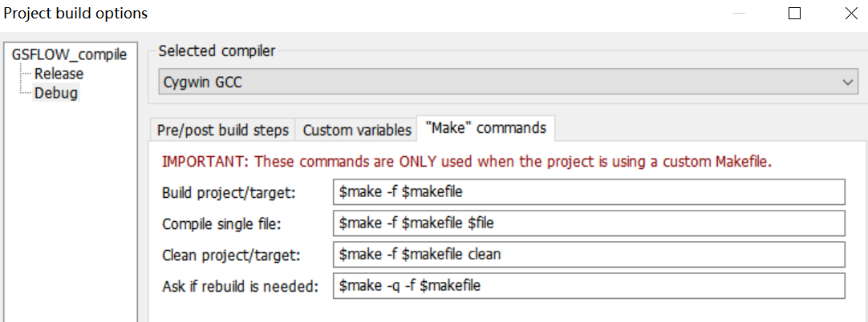Select the Release build target
The image size is (868, 322).
(x=59, y=74)
